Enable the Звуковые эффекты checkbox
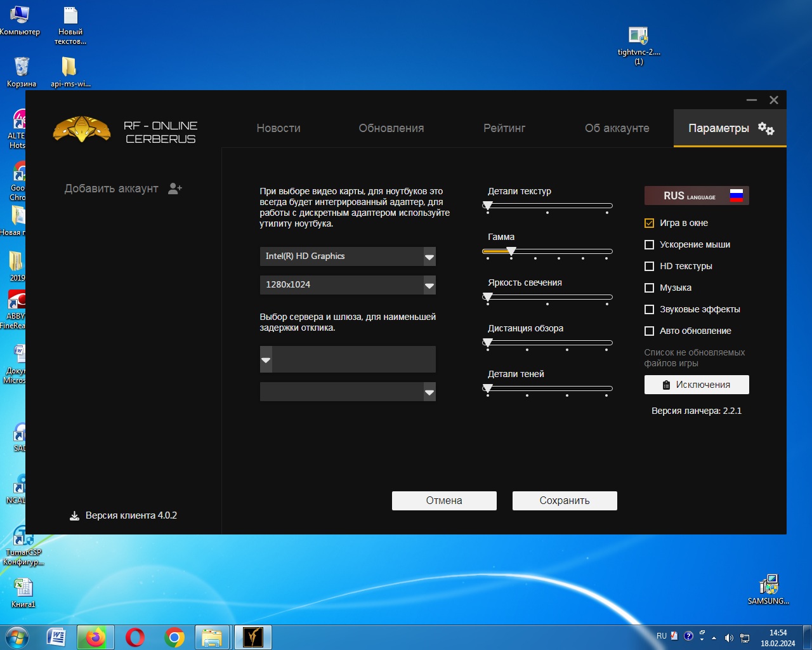This screenshot has height=650, width=812. [649, 309]
